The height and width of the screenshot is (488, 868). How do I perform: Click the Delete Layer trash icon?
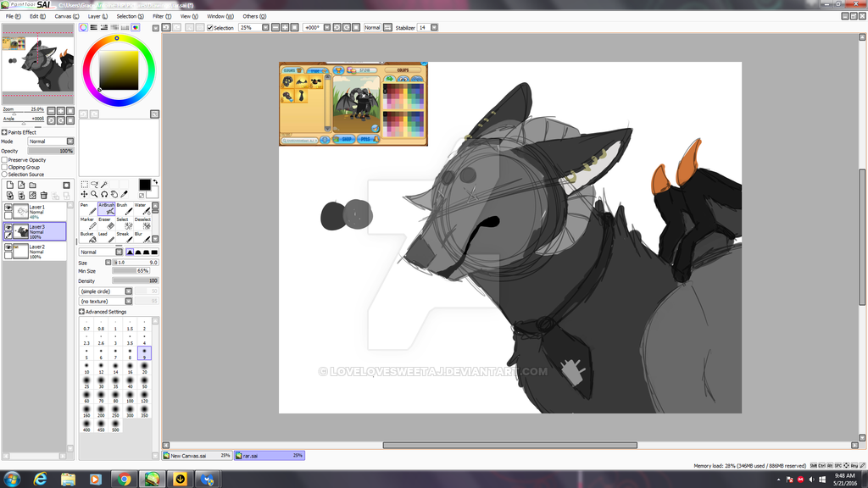coord(43,196)
